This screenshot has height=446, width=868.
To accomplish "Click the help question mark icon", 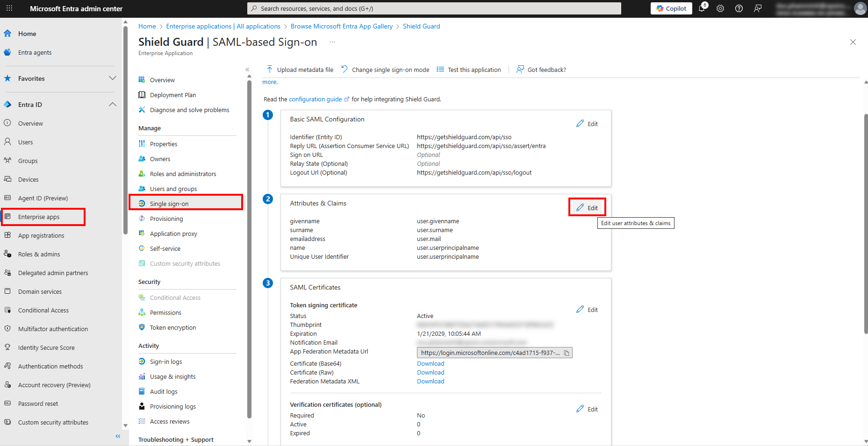I will (x=739, y=8).
